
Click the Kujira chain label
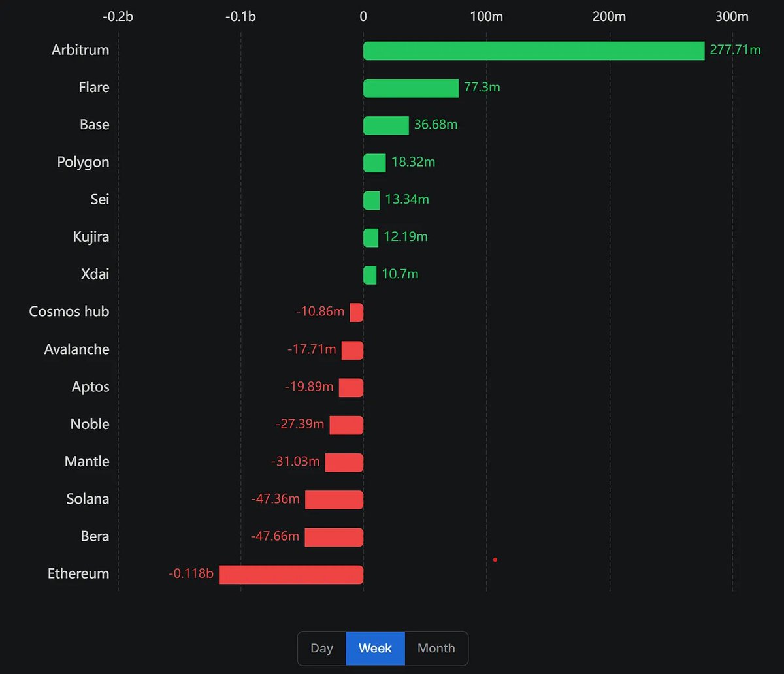pos(91,237)
